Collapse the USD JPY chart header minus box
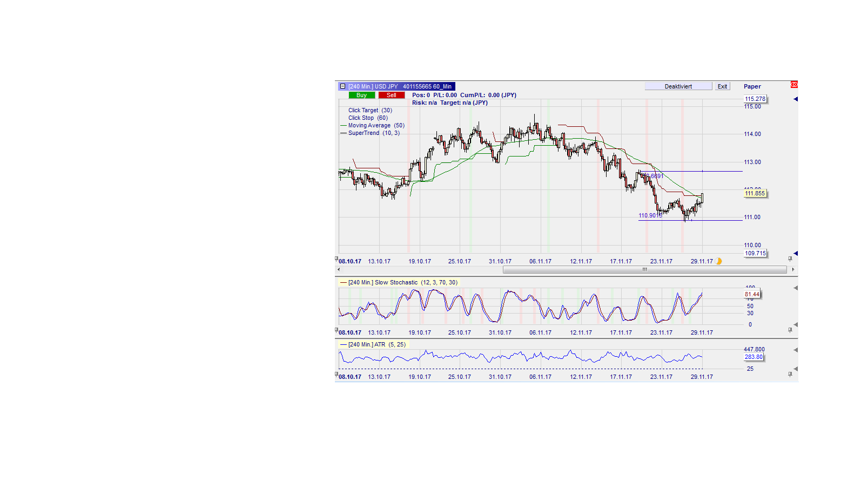This screenshot has height=503, width=868. click(342, 86)
